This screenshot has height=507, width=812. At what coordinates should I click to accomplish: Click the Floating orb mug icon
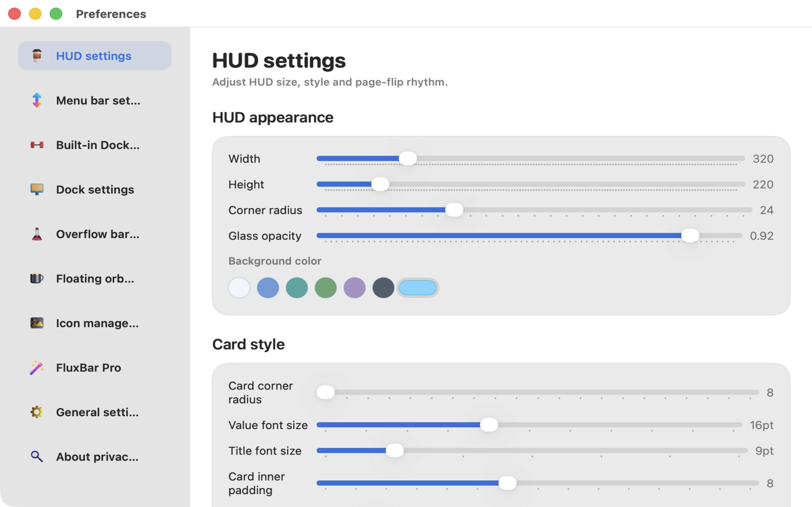point(37,278)
